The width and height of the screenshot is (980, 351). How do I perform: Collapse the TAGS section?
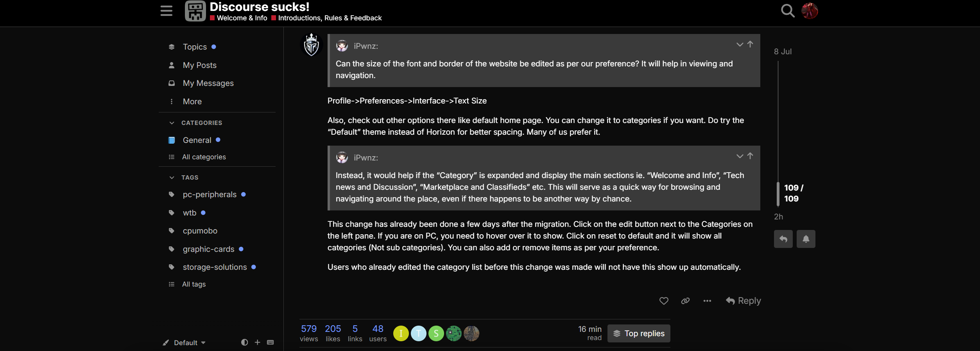pyautogui.click(x=184, y=177)
